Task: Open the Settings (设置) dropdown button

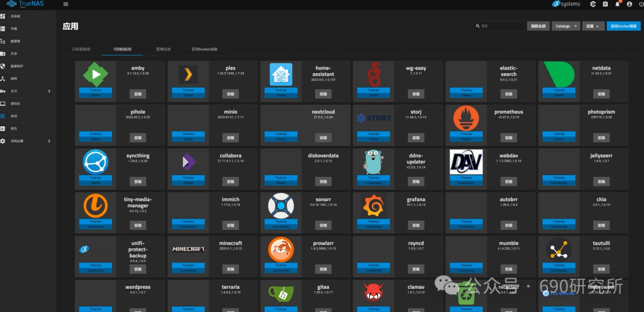Action: click(x=593, y=26)
